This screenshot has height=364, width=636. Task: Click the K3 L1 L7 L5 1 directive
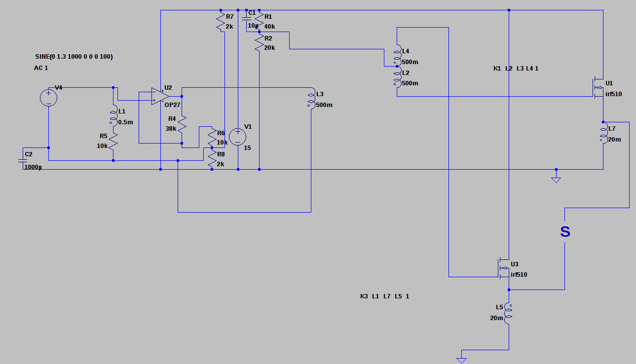(x=385, y=296)
